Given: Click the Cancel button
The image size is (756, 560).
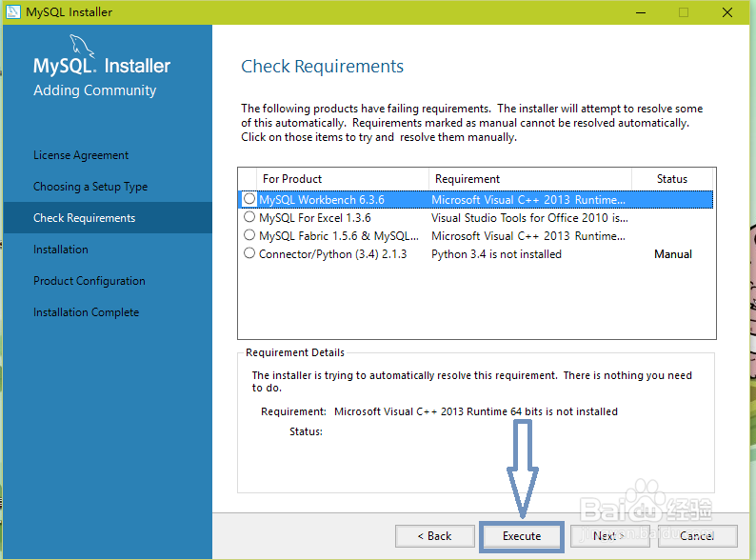Looking at the screenshot, I should [x=697, y=536].
